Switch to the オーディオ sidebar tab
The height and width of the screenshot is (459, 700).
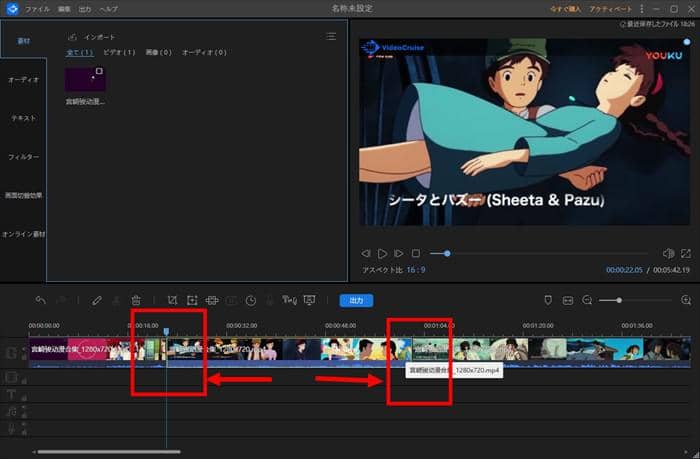23,79
